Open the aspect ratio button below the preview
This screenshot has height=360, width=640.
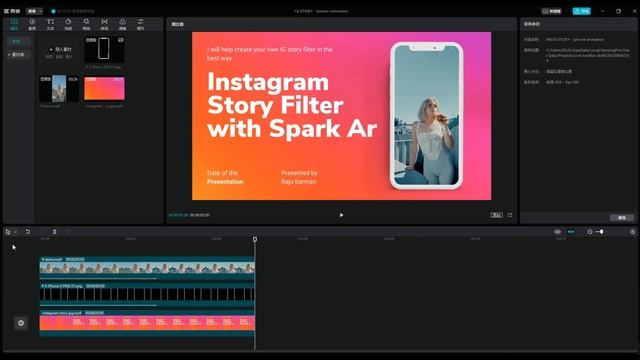496,215
